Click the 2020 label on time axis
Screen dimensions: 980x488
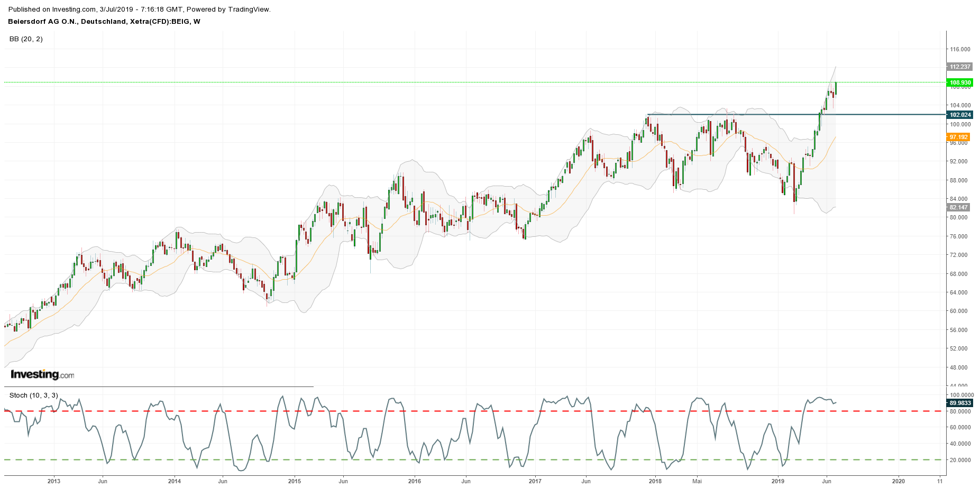(x=898, y=481)
